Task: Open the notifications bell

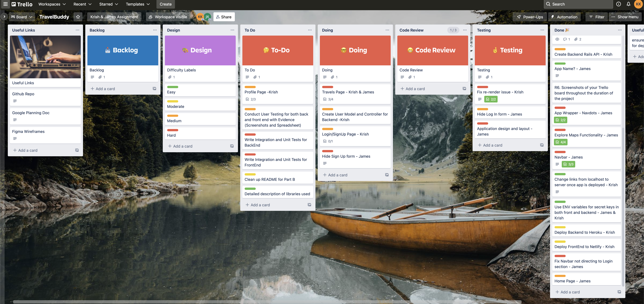Action: [628, 4]
